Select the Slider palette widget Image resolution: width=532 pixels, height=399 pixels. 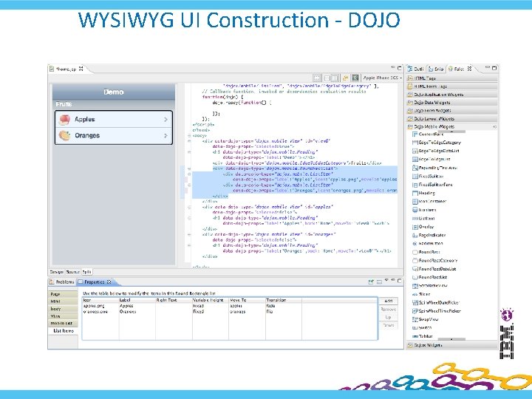421,294
